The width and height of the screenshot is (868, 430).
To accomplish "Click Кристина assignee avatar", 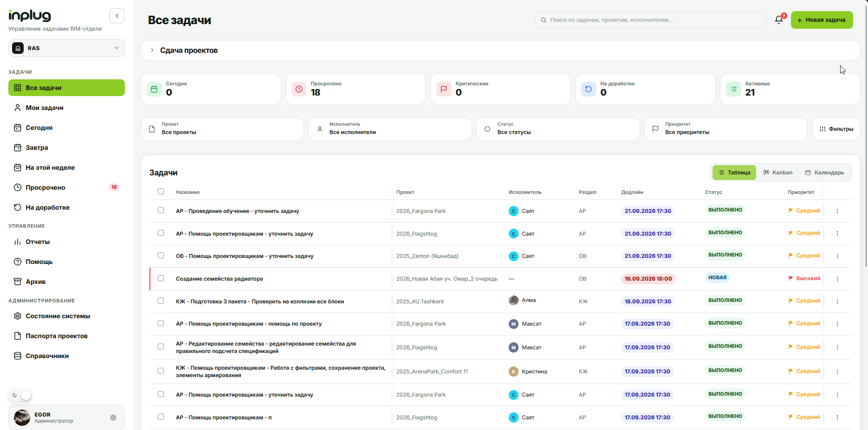I will click(513, 372).
